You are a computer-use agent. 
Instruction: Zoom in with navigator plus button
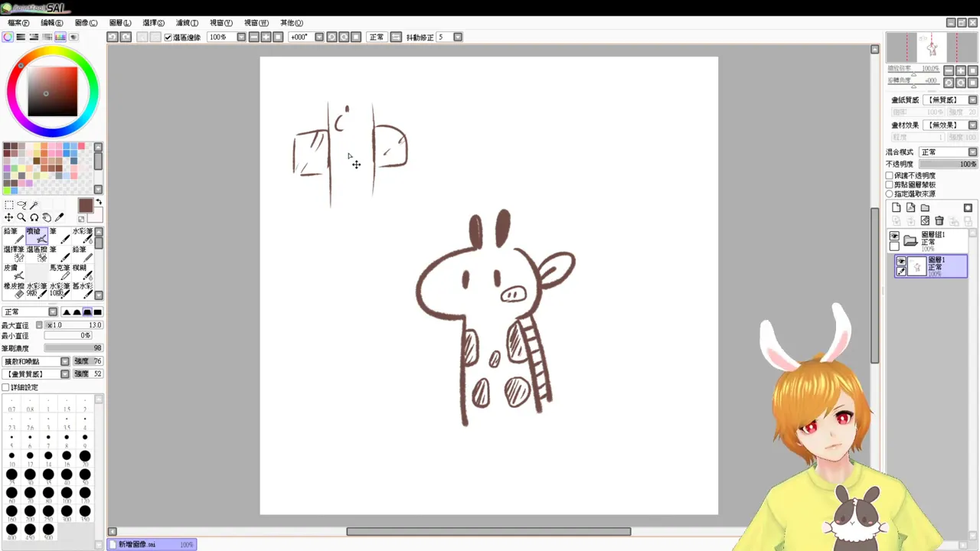click(x=960, y=70)
